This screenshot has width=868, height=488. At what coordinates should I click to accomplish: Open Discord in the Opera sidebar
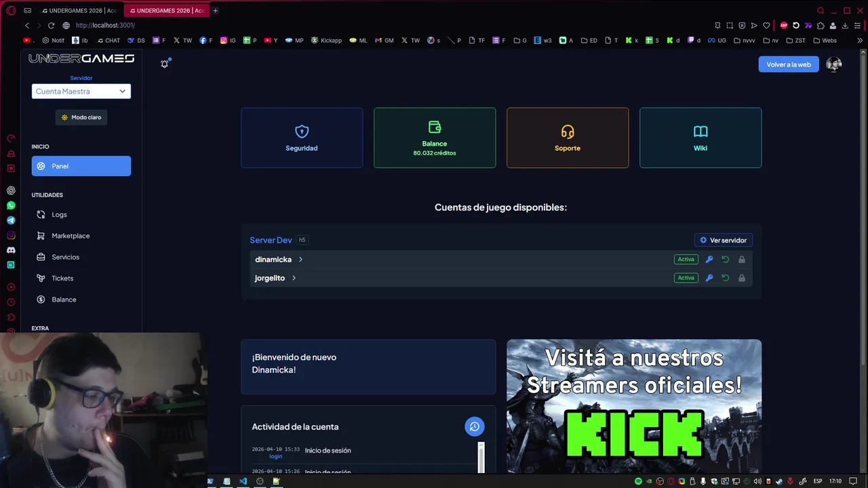(11, 250)
